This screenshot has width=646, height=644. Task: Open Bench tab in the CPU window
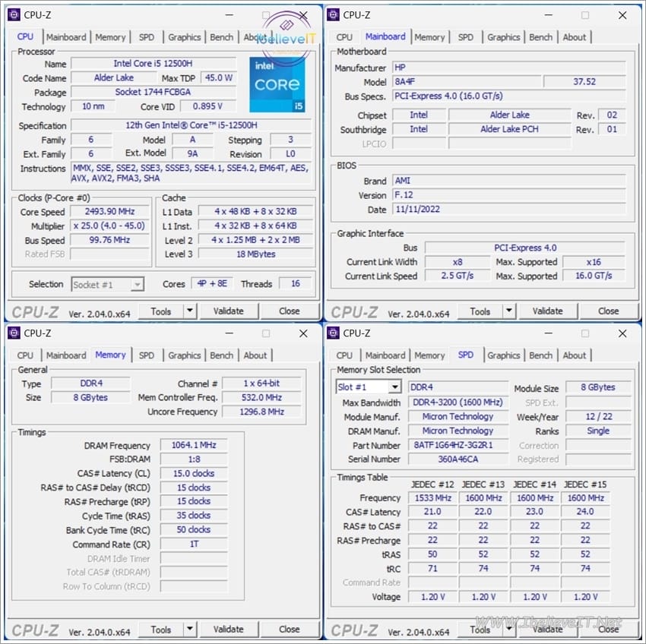tap(221, 37)
